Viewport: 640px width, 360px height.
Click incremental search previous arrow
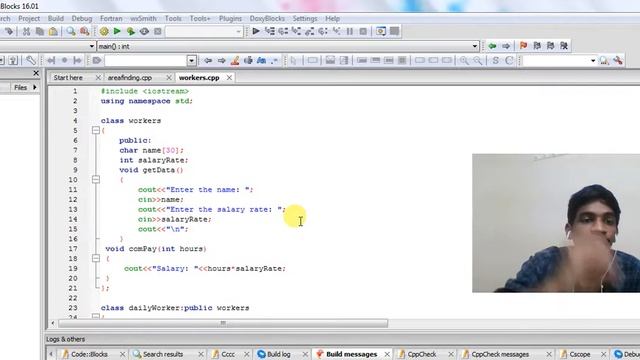(208, 61)
